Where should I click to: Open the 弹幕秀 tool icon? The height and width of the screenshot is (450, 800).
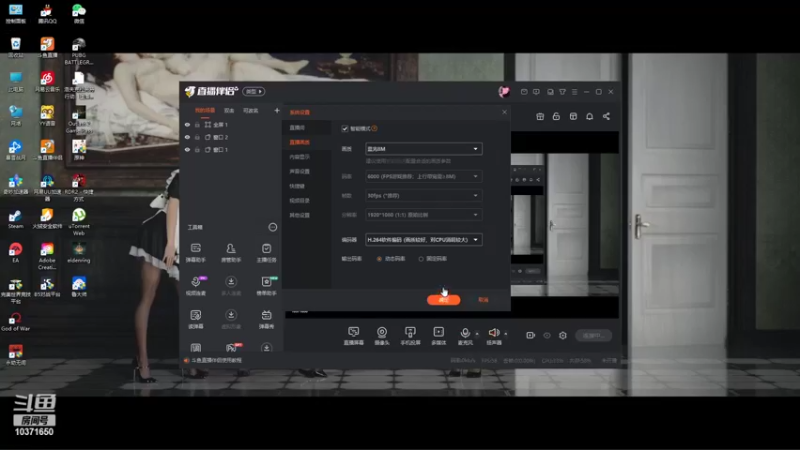click(x=266, y=318)
